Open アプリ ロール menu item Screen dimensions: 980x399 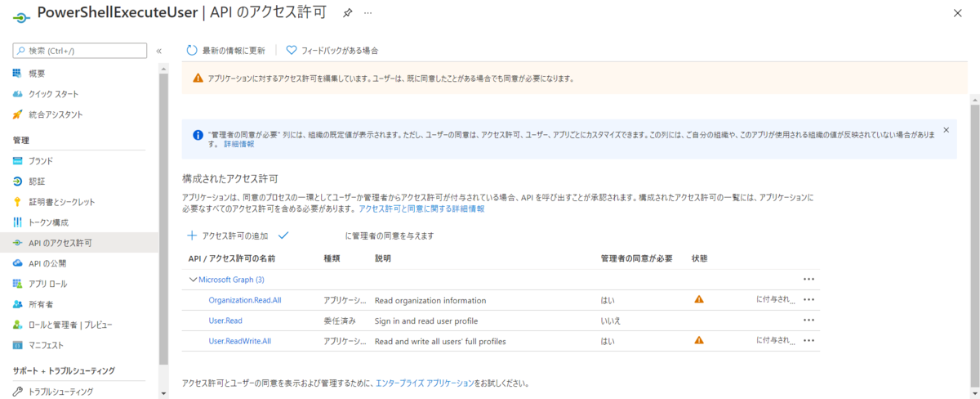[x=48, y=284]
